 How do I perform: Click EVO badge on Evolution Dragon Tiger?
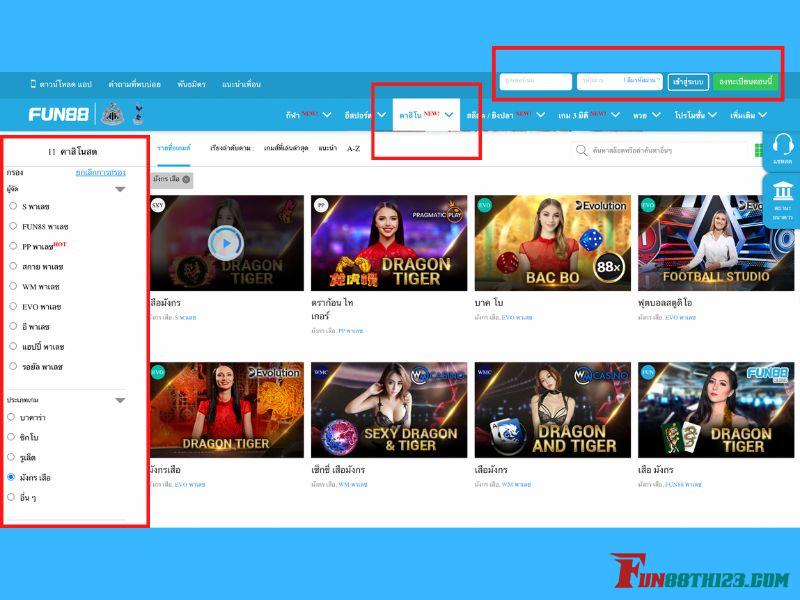[x=158, y=372]
